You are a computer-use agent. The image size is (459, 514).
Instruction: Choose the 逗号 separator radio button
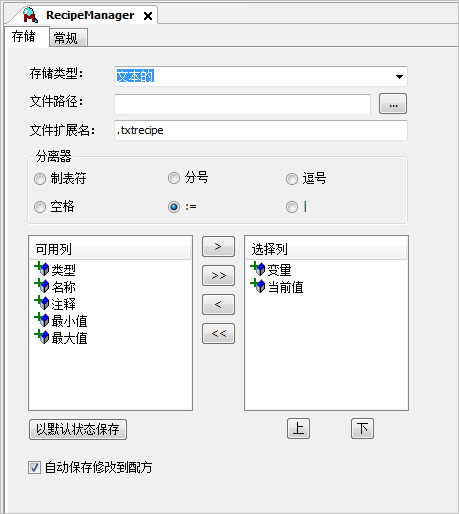pyautogui.click(x=292, y=179)
